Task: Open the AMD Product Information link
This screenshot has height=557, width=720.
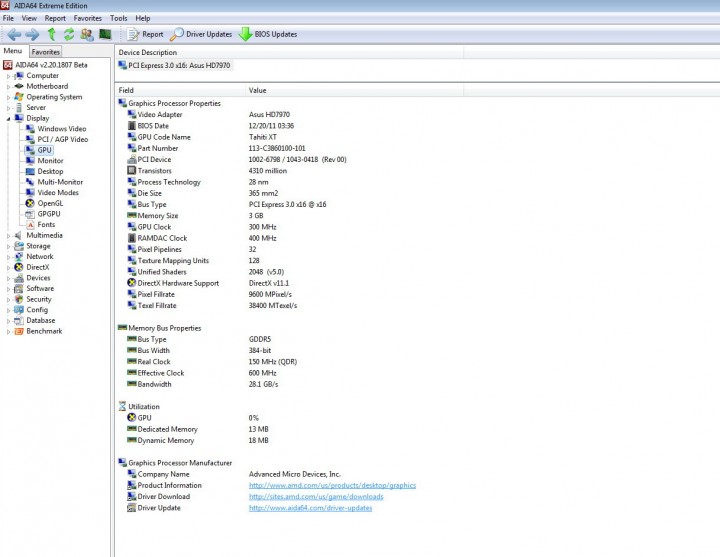Action: pyautogui.click(x=332, y=485)
